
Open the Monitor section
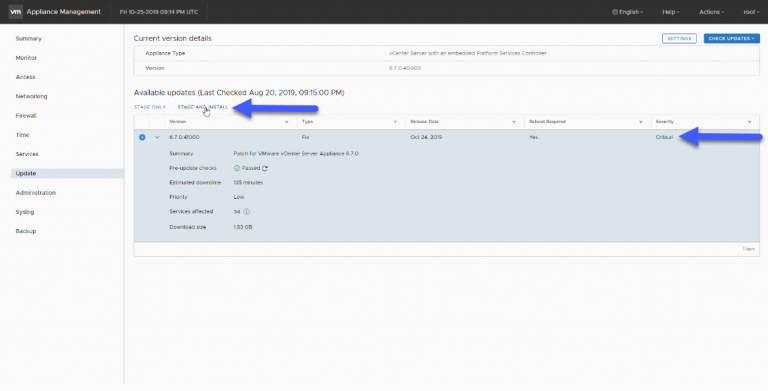pyautogui.click(x=26, y=58)
